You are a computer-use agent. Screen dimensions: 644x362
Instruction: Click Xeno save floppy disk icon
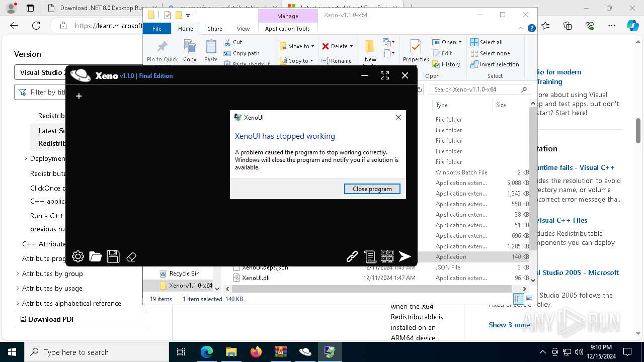[113, 256]
